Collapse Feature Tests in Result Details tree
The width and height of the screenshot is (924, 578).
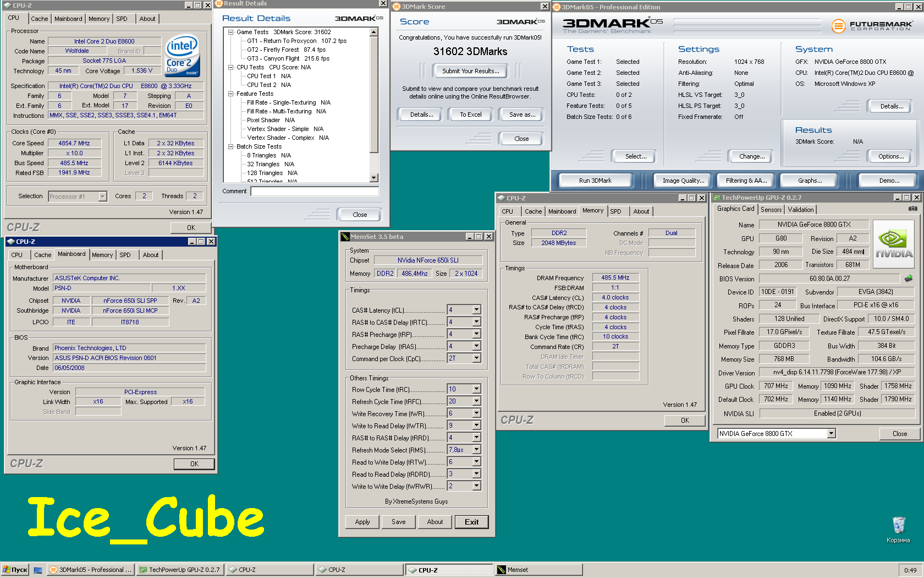[231, 94]
